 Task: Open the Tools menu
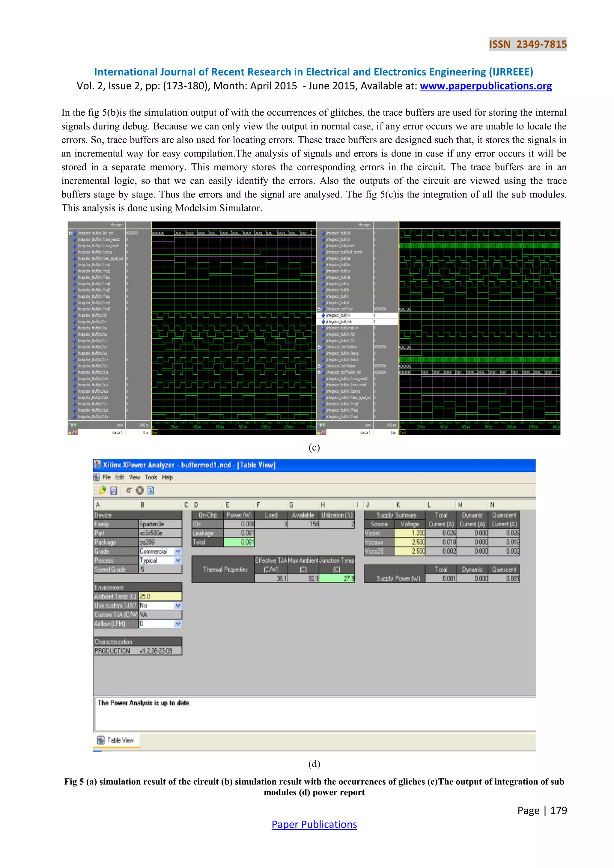pyautogui.click(x=151, y=477)
